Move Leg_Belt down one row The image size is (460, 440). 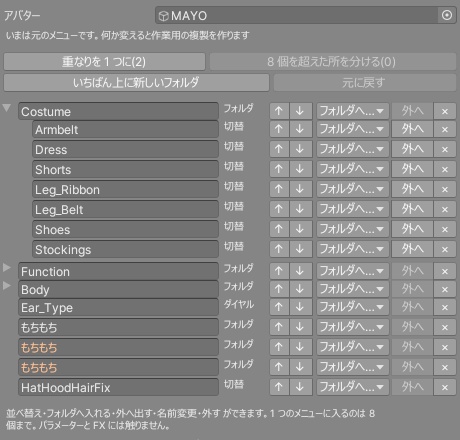click(x=300, y=209)
